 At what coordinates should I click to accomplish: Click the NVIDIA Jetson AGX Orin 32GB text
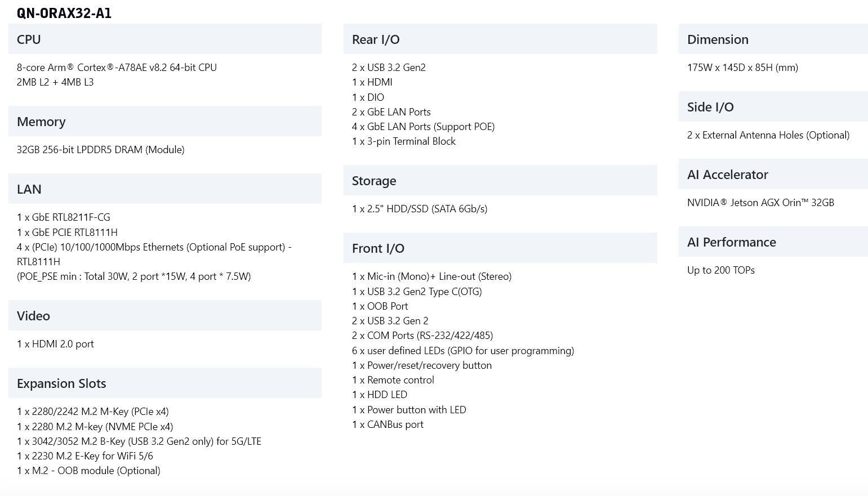(x=760, y=203)
